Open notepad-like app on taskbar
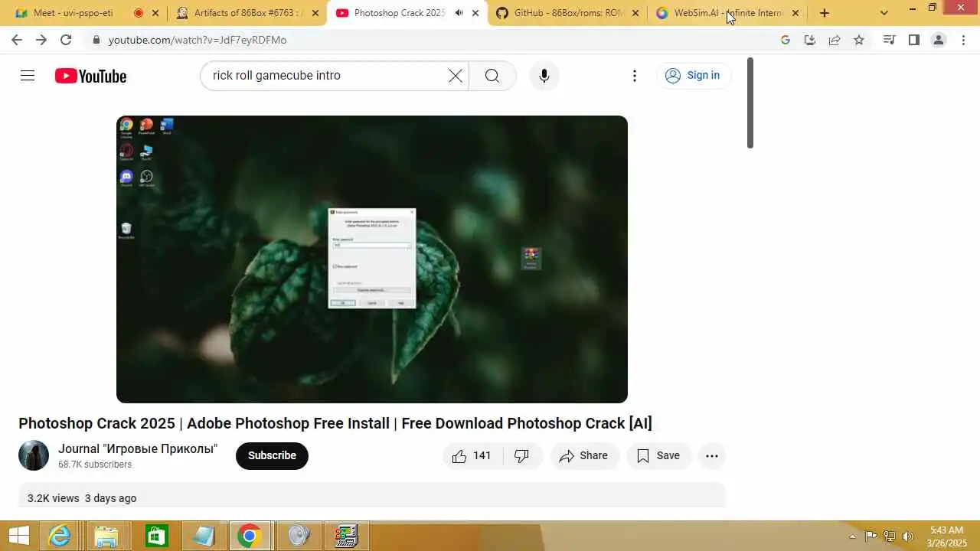This screenshot has width=980, height=551. [x=203, y=536]
